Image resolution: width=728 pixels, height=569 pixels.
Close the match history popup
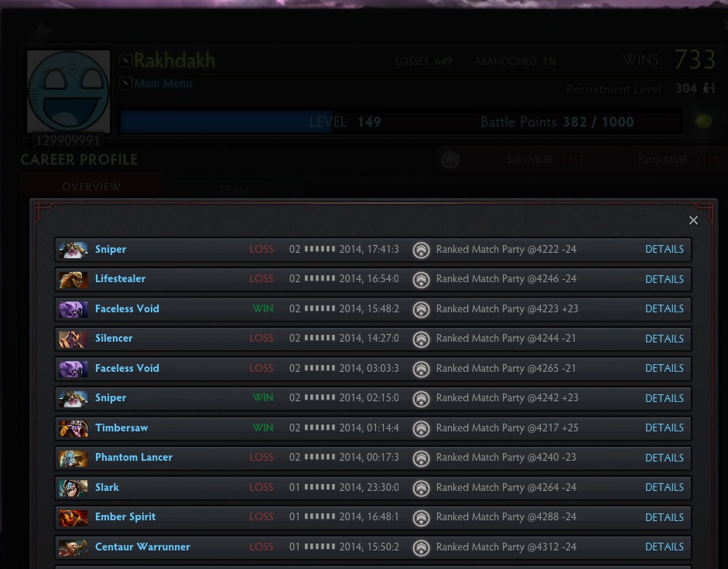pyautogui.click(x=693, y=220)
